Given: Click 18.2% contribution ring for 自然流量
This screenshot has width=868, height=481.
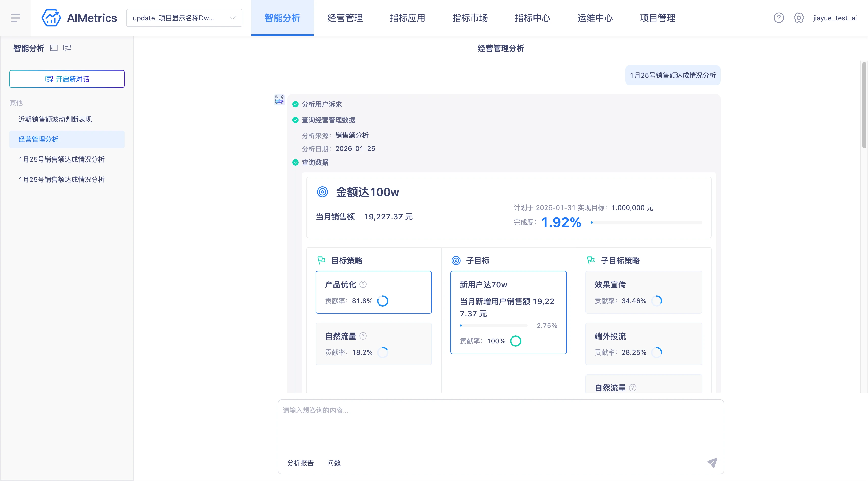Looking at the screenshot, I should (382, 352).
